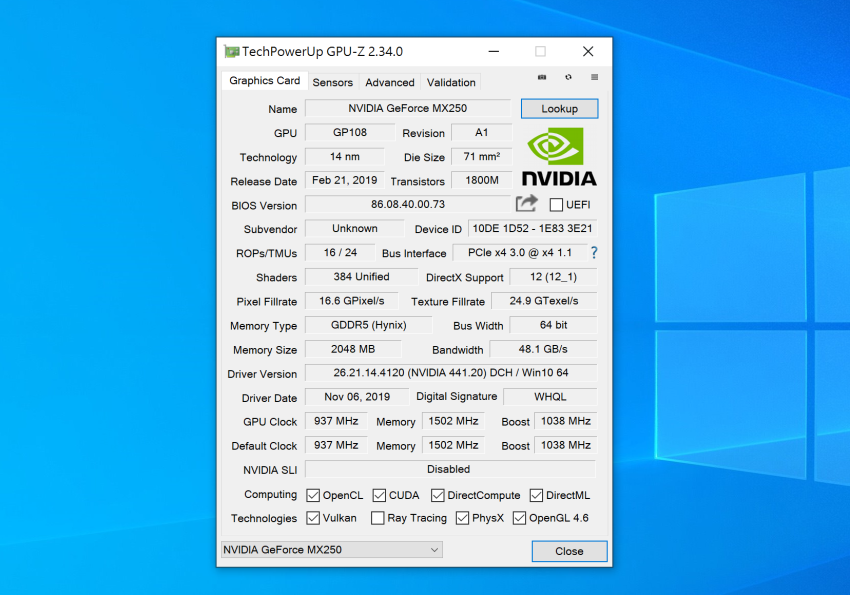Click the GPU field GP108
Image resolution: width=850 pixels, height=595 pixels.
click(x=350, y=133)
